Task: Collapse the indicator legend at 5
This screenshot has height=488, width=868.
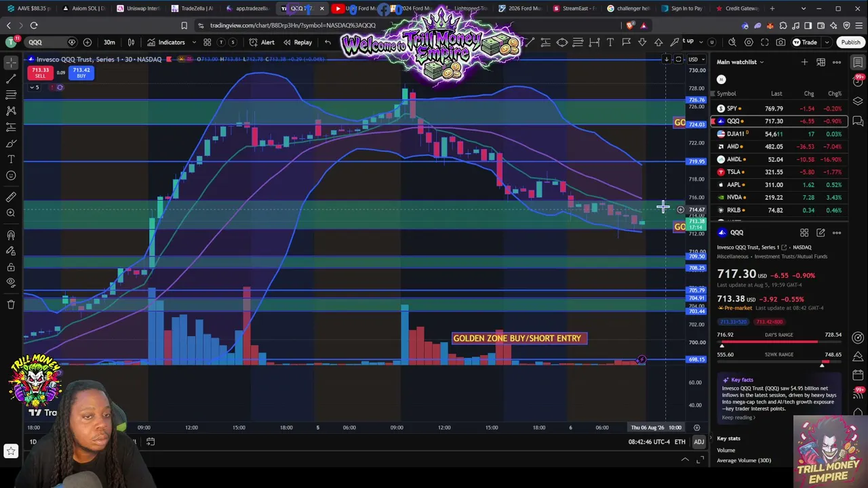Action: pos(35,87)
